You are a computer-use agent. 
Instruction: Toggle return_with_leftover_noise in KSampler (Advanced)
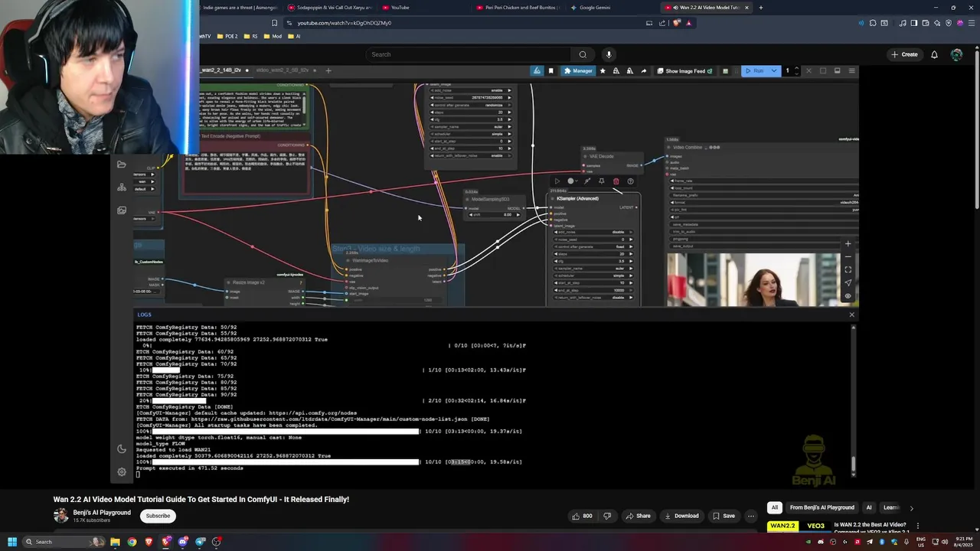click(594, 296)
